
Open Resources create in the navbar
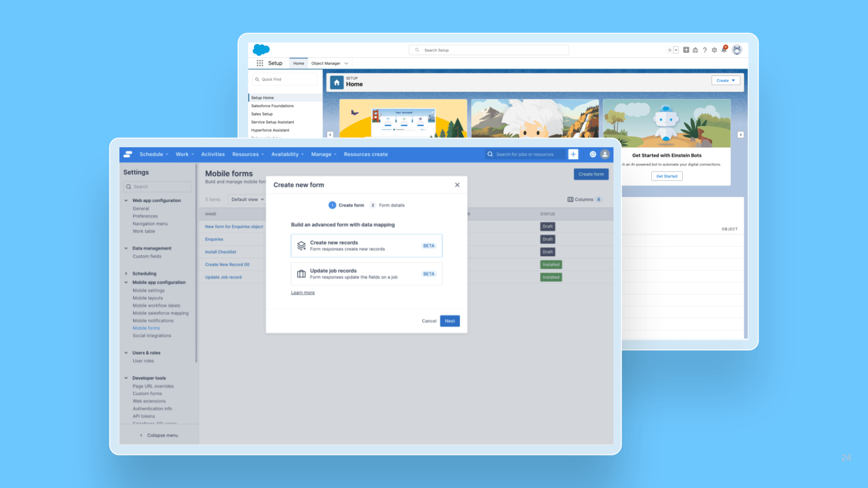366,154
